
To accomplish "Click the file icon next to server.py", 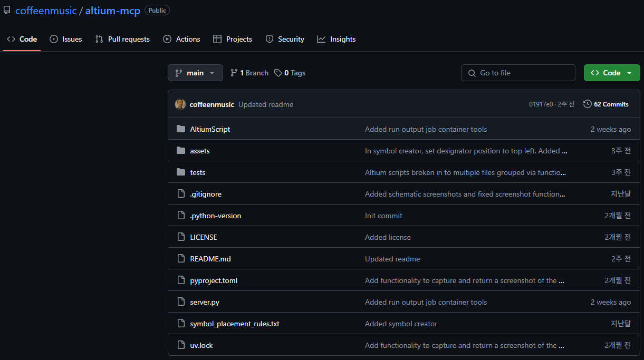I will (x=181, y=302).
